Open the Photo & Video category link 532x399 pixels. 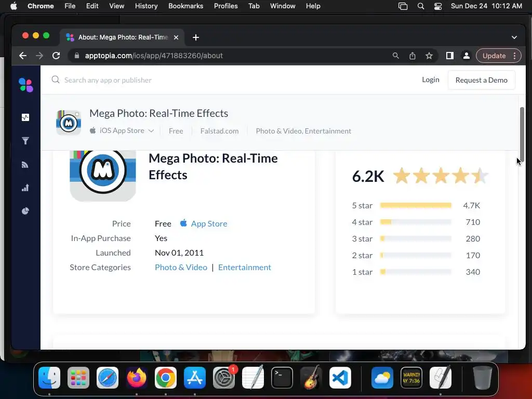coord(181,267)
